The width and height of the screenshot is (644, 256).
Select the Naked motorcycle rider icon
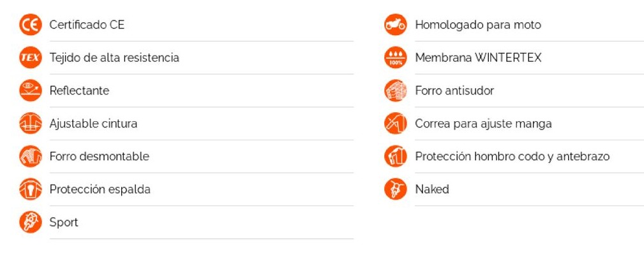tap(396, 189)
